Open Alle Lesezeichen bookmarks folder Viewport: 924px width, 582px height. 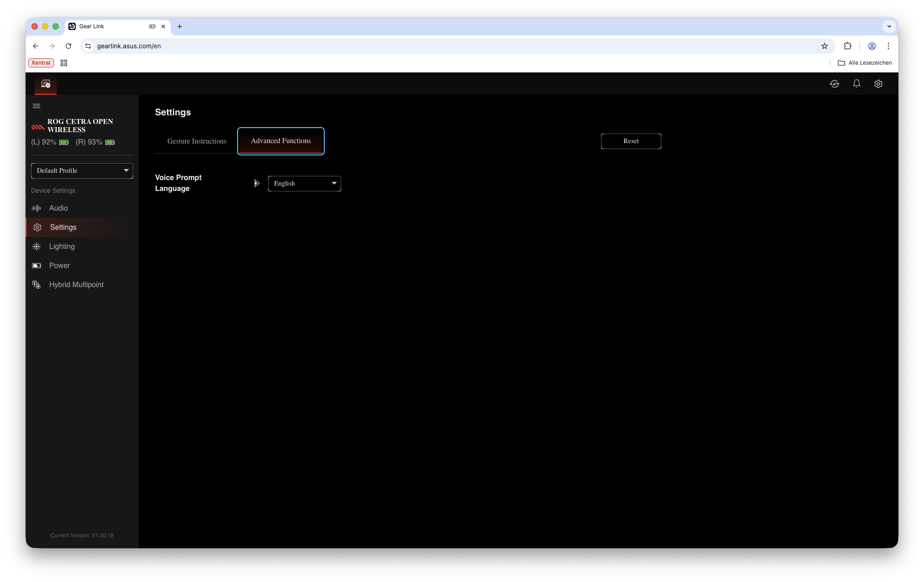865,63
